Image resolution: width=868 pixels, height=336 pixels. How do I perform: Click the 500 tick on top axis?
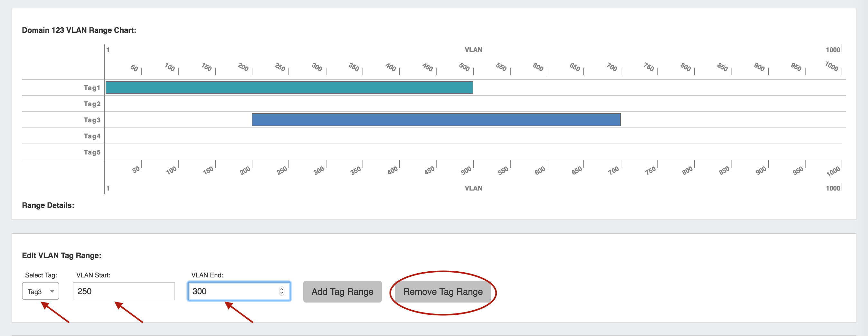[465, 67]
